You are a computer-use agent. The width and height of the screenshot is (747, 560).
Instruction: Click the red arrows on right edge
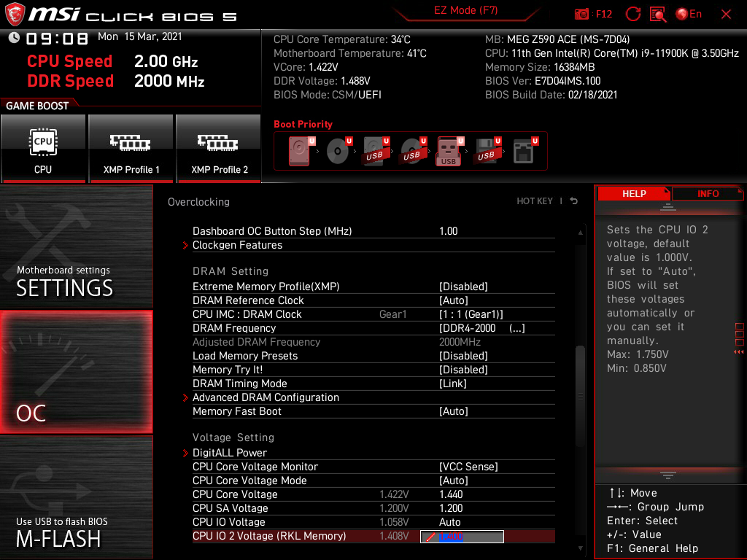pos(738,352)
